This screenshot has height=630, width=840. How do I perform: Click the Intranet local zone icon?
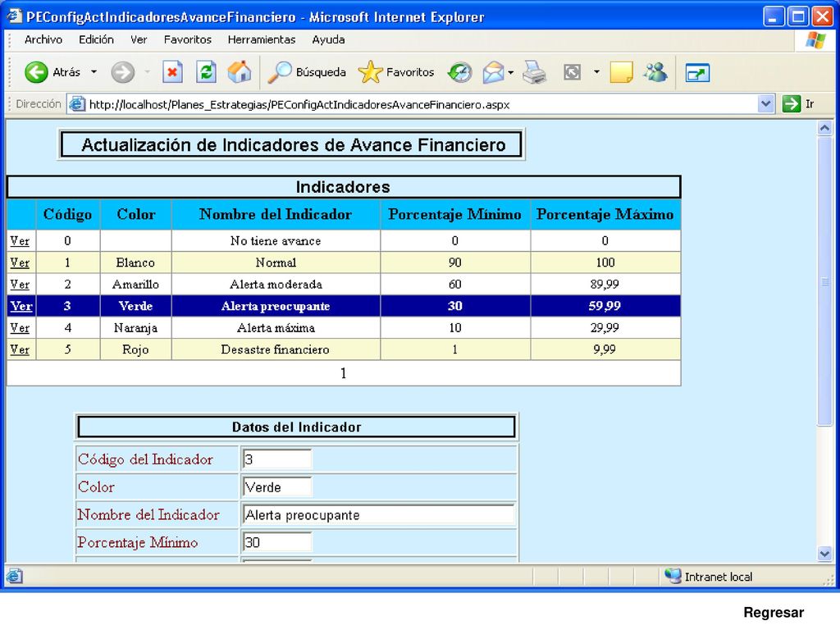[x=673, y=576]
